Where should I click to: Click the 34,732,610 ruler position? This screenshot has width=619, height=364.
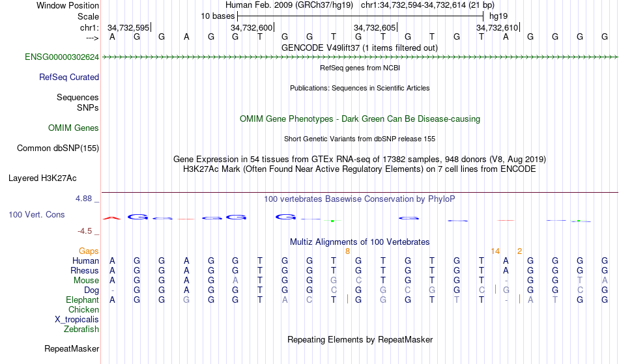(x=497, y=27)
